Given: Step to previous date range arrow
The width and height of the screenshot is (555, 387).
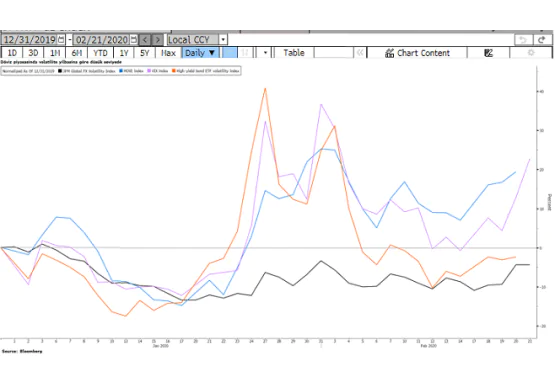Looking at the screenshot, I should coord(145,40).
